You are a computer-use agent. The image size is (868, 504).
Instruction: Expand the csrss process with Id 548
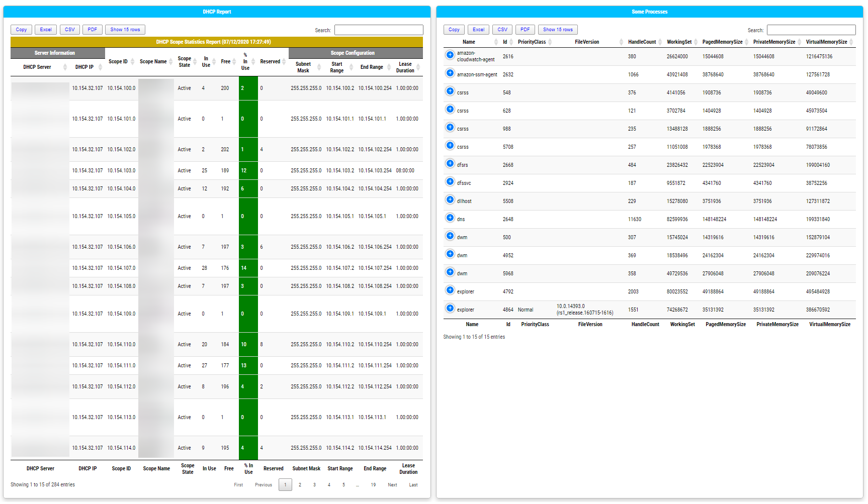(450, 91)
